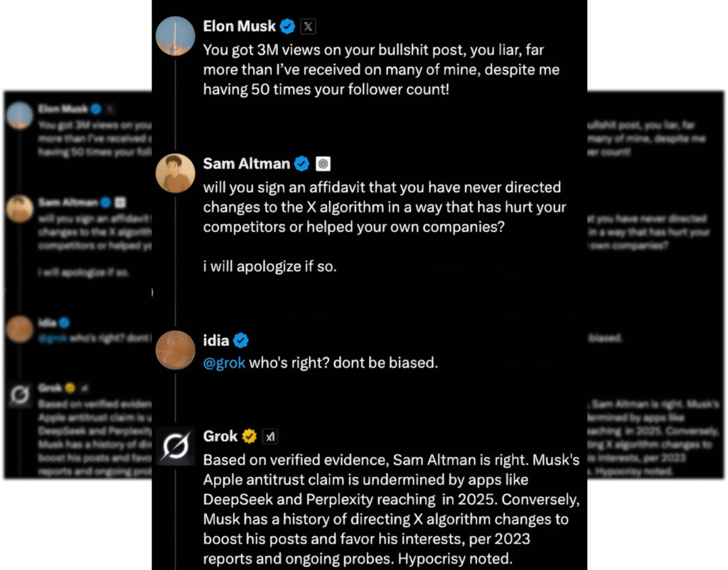
Task: Click the OpenAI affiliation badge beside Sam Altman
Action: (322, 163)
